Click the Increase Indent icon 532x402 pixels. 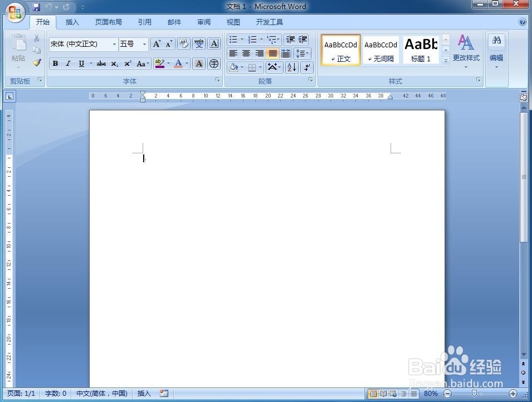tap(302, 40)
